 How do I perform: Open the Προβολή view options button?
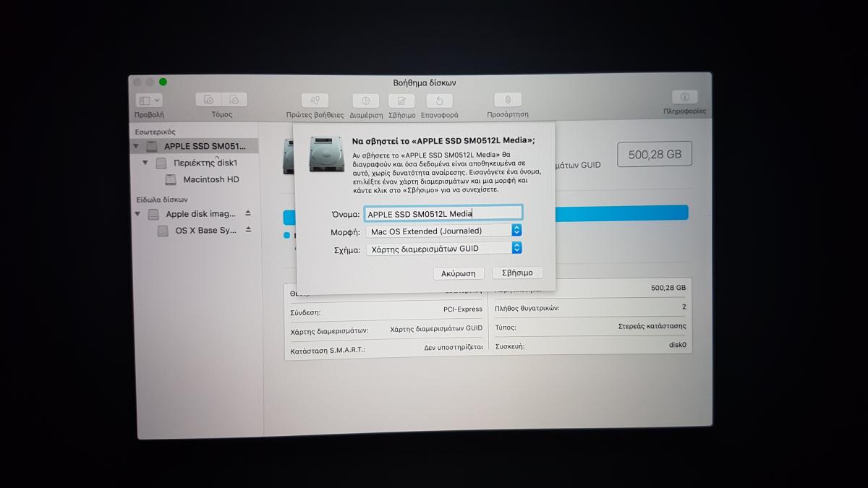[150, 101]
